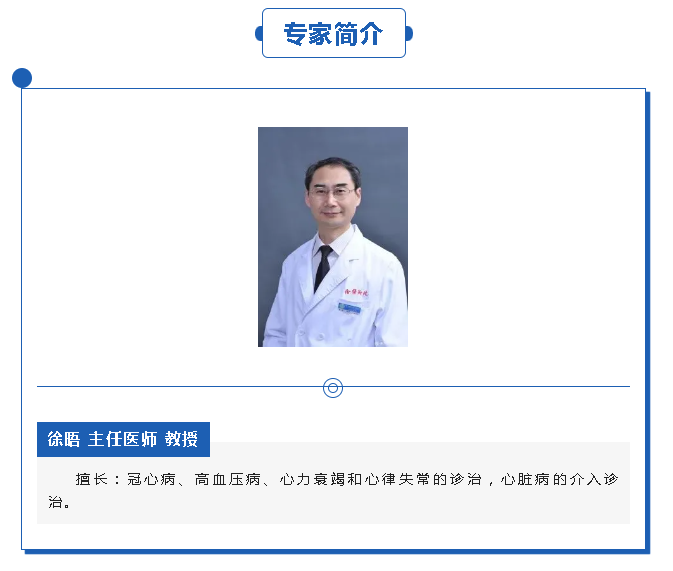Click 心脏病的介入诊 text at line end
The width and height of the screenshot is (673, 571).
click(559, 479)
